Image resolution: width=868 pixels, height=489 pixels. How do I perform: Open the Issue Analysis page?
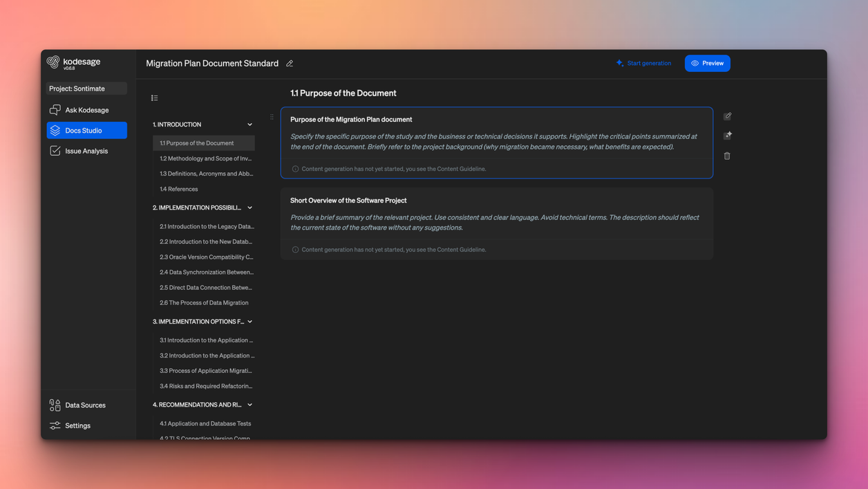click(86, 151)
